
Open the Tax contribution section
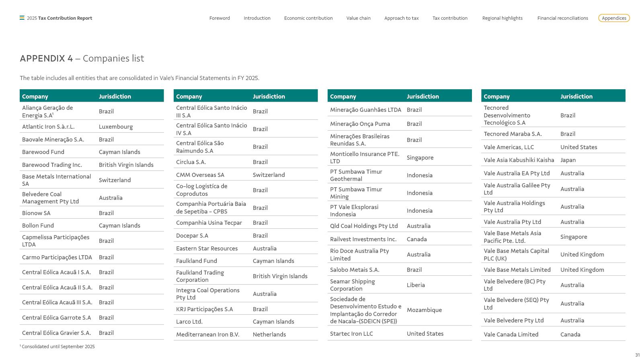pos(450,18)
